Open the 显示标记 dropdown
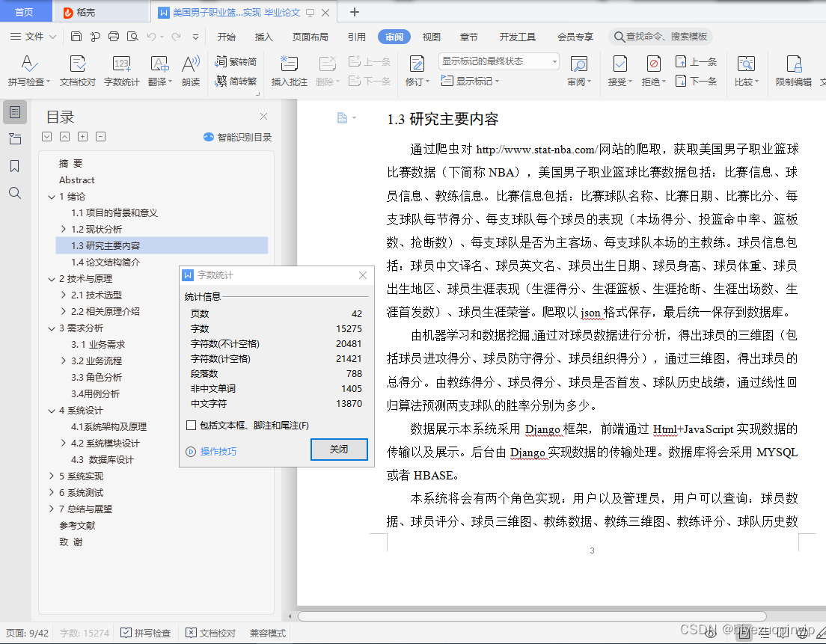Screen dimensions: 826x644 (x=470, y=81)
